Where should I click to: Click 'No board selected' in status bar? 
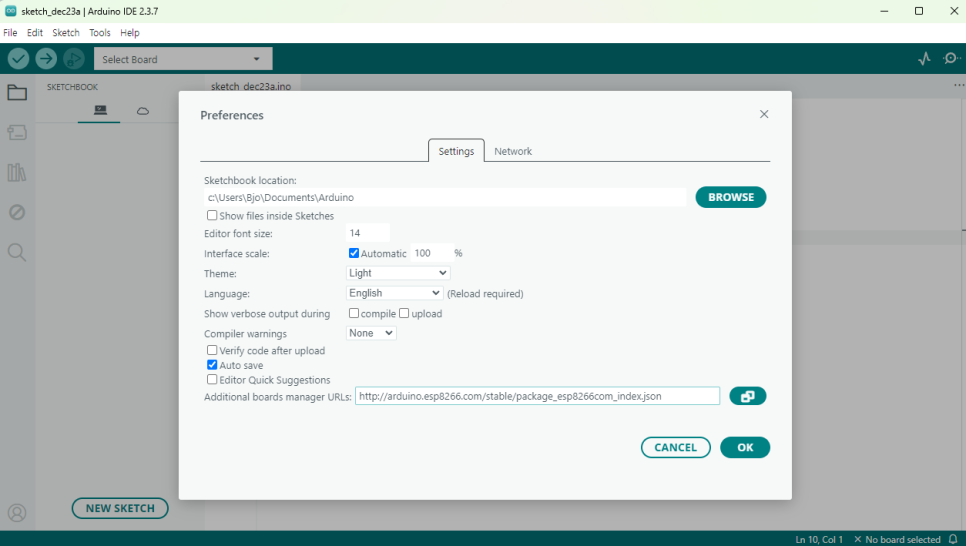(897, 539)
